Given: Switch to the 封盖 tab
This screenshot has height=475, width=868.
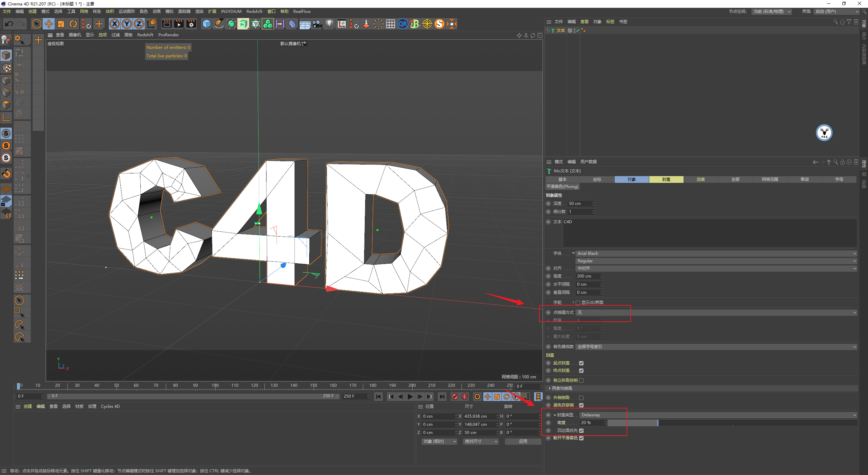Looking at the screenshot, I should 666,179.
